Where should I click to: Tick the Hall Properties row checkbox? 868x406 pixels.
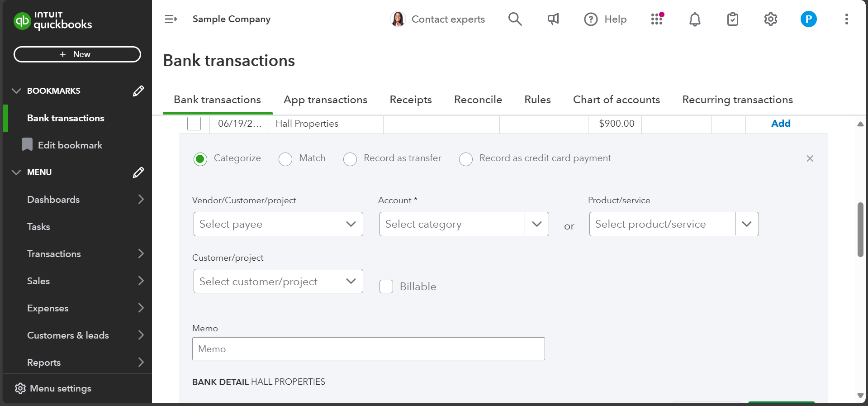194,124
